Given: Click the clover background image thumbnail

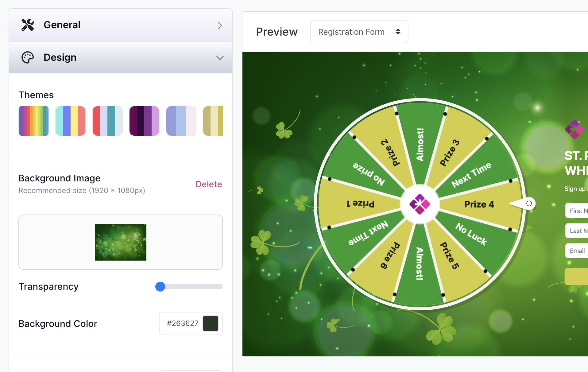Looking at the screenshot, I should (121, 242).
